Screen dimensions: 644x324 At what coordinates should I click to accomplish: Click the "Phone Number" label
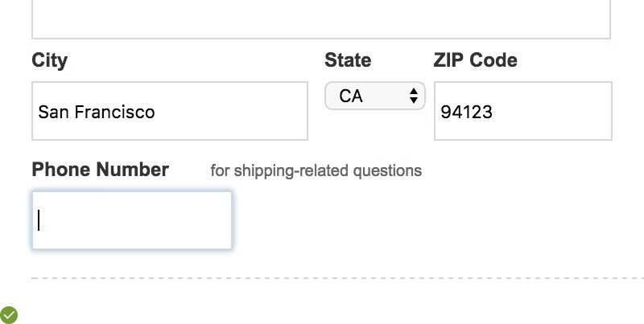point(100,170)
